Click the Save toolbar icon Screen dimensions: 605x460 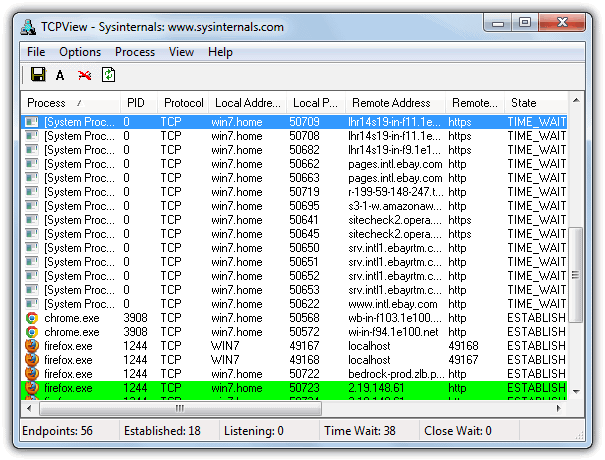[38, 74]
